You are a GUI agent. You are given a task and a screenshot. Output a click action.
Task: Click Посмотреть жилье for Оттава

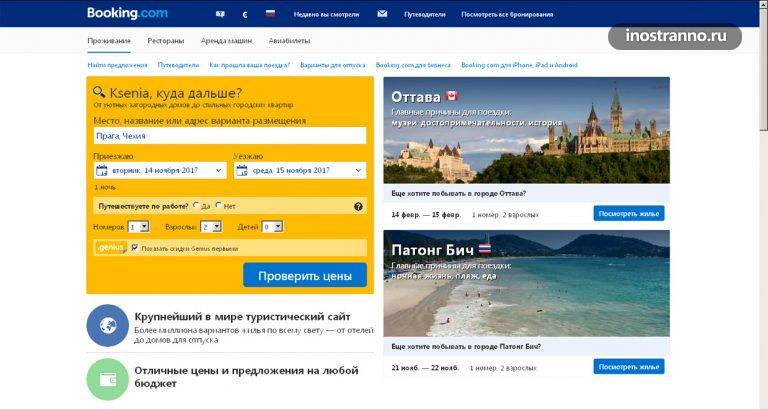(629, 214)
